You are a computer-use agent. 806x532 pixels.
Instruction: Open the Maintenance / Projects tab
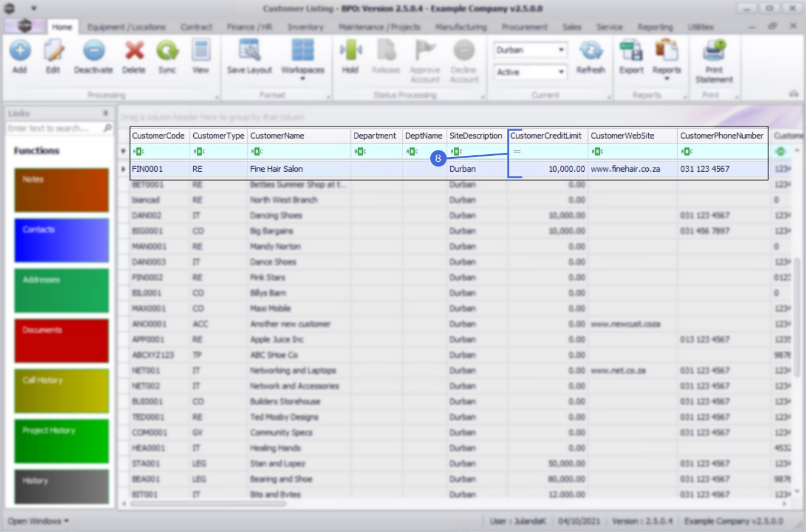379,27
